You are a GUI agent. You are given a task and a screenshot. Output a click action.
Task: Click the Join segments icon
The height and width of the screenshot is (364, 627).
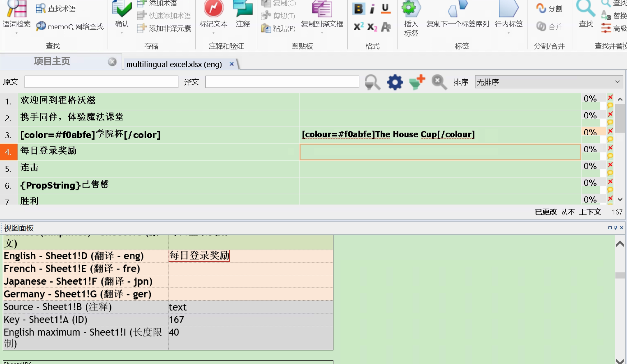(x=541, y=26)
